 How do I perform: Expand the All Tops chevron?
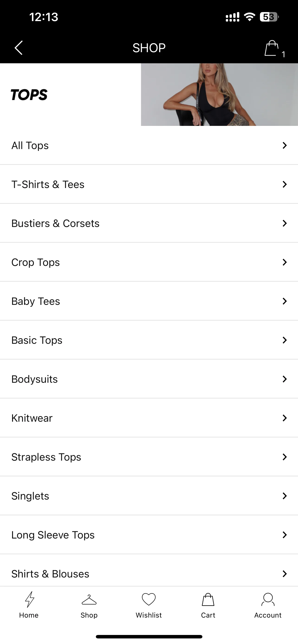(285, 145)
